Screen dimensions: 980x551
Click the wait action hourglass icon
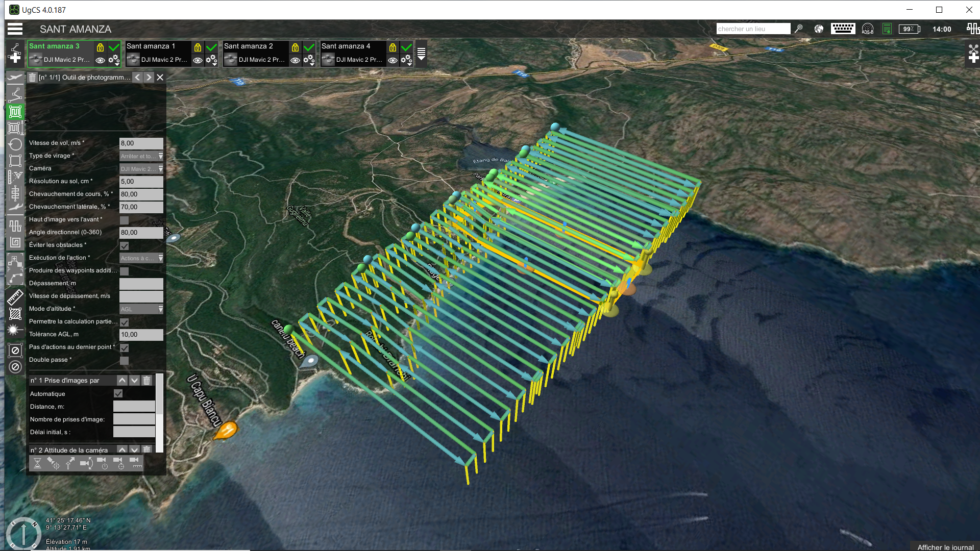click(37, 463)
